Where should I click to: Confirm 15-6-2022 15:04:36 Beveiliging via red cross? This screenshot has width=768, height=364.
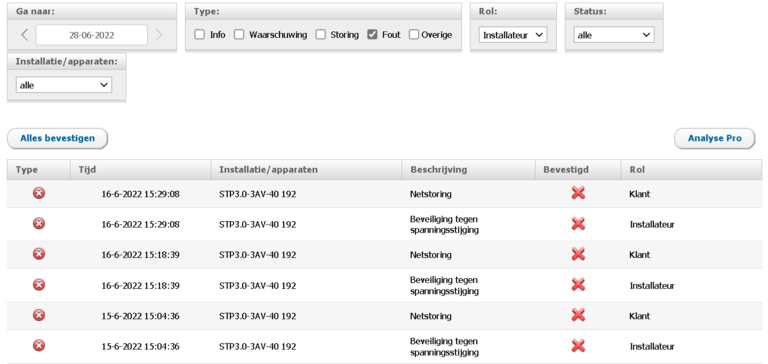coord(578,346)
